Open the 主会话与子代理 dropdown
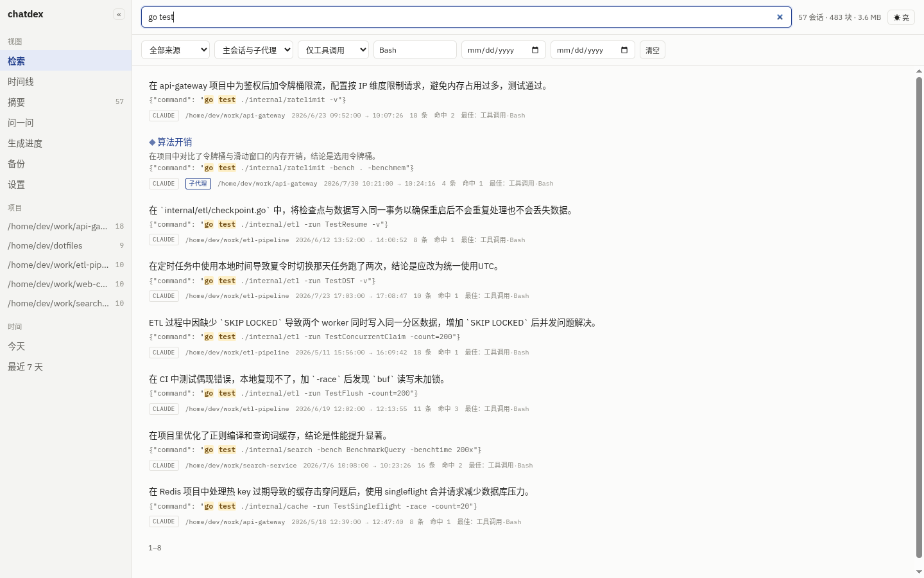This screenshot has width=924, height=578. (253, 50)
